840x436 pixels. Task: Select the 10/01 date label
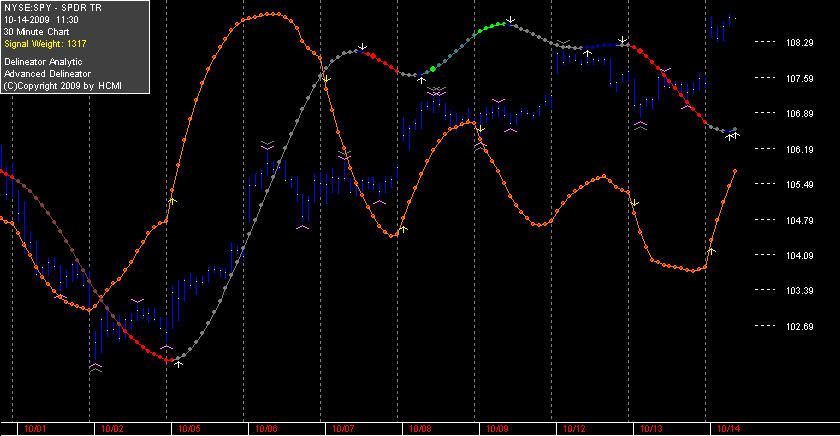coord(35,429)
